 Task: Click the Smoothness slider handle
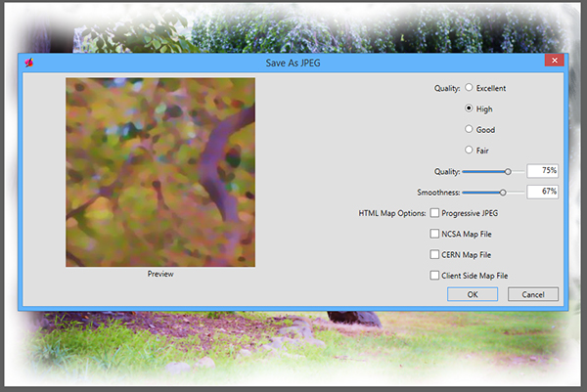point(503,193)
